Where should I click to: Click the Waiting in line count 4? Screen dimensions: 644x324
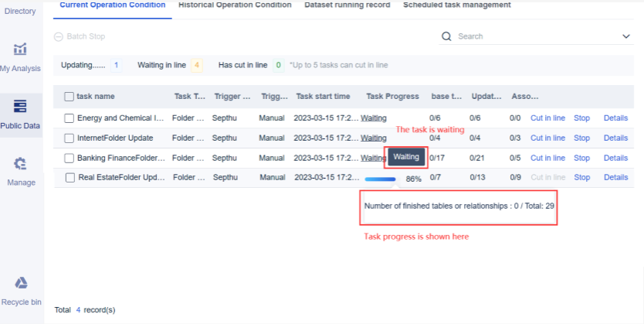click(197, 65)
